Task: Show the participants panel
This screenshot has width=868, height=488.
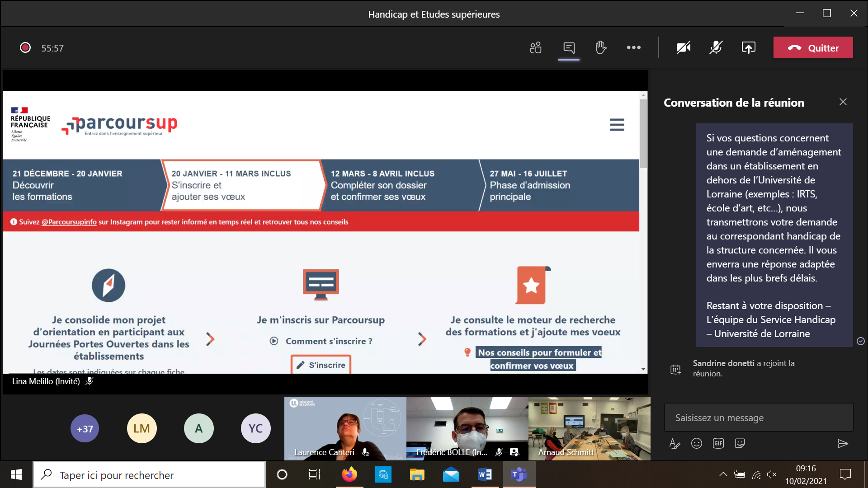Action: [x=536, y=47]
